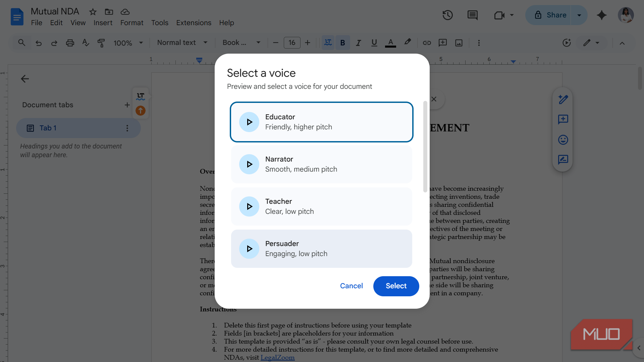The height and width of the screenshot is (362, 644).
Task: Confirm with the Select button
Action: coord(396,286)
